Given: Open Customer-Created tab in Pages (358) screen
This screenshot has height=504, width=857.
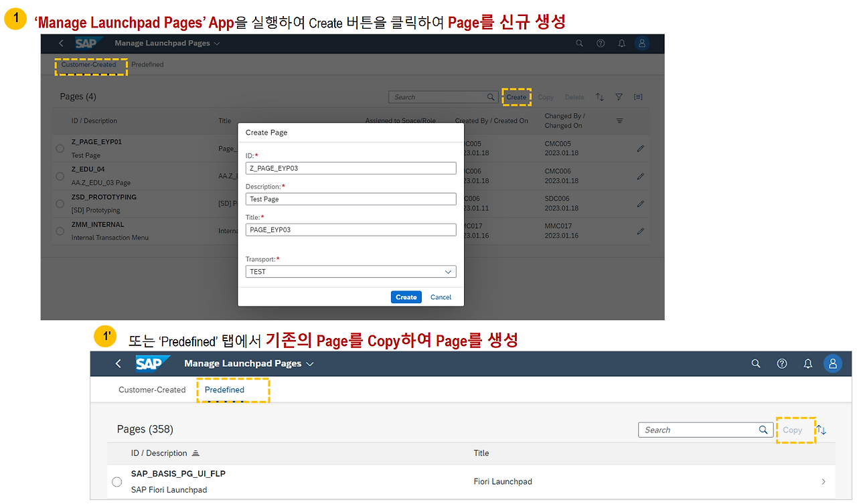Looking at the screenshot, I should pyautogui.click(x=152, y=390).
